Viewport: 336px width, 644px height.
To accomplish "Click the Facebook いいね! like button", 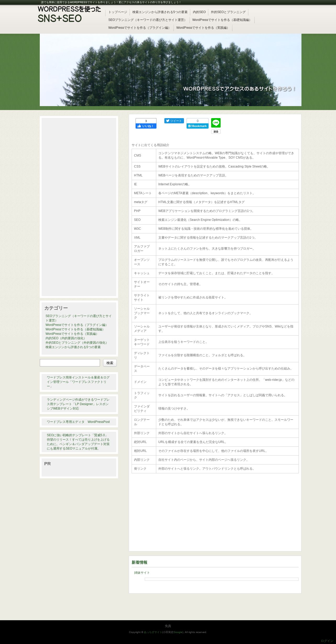I will [146, 126].
